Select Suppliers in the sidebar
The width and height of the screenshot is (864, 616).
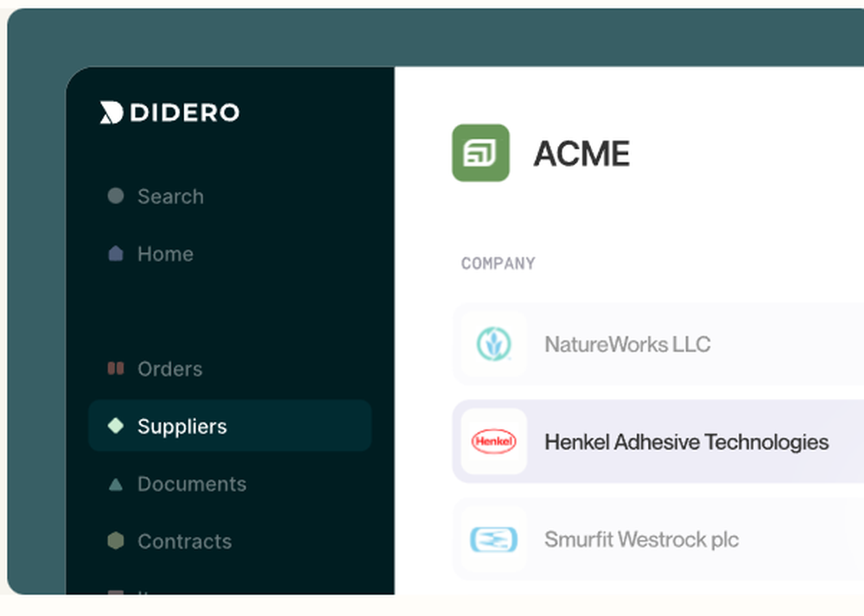point(181,426)
